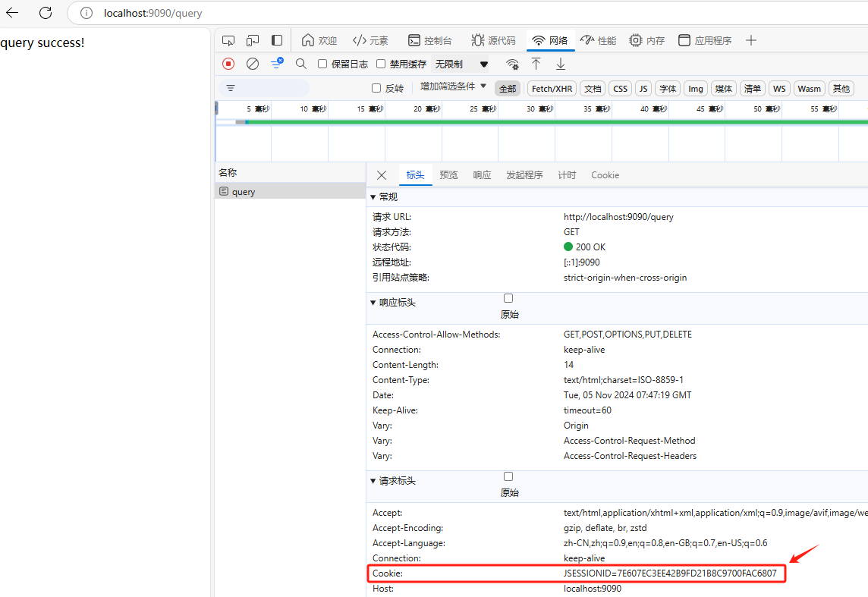Screen dimensions: 868x597
Task: View site info icon in address bar
Action: coord(86,13)
